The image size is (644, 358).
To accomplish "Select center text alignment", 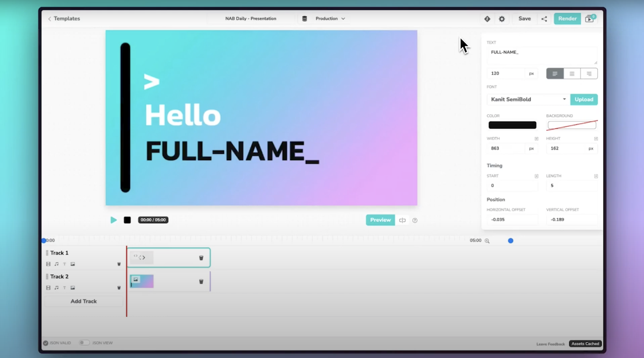I will (x=572, y=74).
